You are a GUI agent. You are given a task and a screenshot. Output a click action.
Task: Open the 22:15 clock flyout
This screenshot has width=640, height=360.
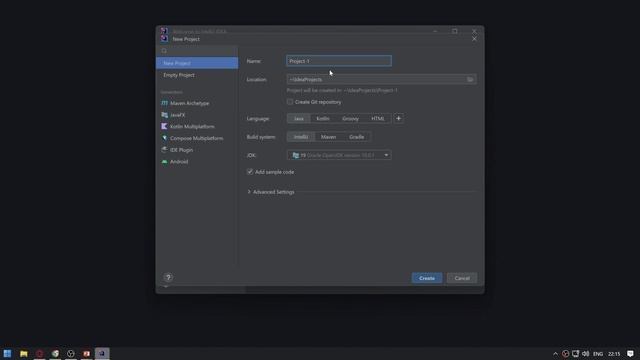point(614,354)
